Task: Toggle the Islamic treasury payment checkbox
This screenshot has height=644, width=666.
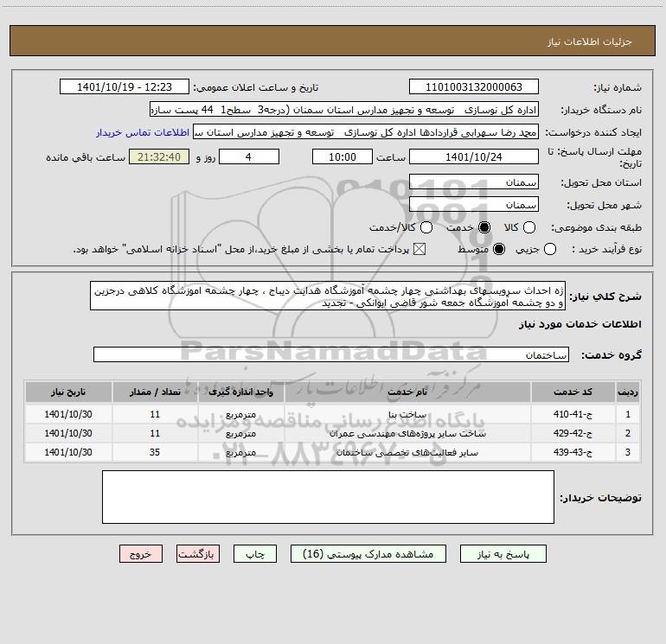Action: (x=419, y=249)
